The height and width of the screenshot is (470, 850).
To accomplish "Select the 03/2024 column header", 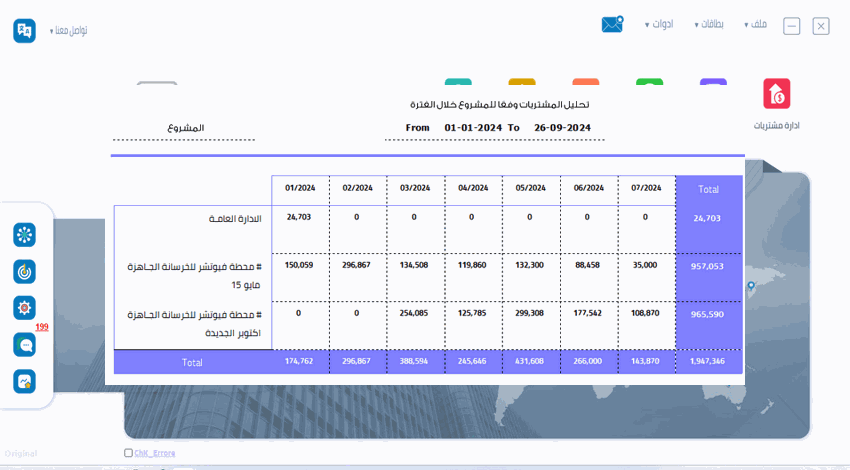I will [x=414, y=188].
